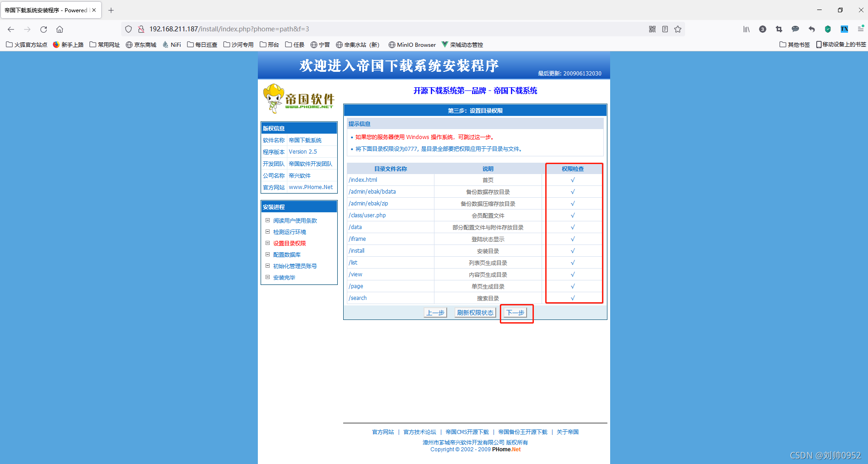868x464 pixels.
Task: Click the /search directory cell
Action: point(390,298)
